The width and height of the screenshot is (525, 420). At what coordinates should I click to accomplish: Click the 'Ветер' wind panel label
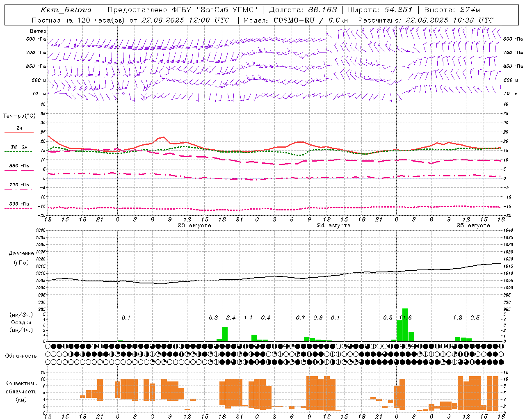pos(38,31)
